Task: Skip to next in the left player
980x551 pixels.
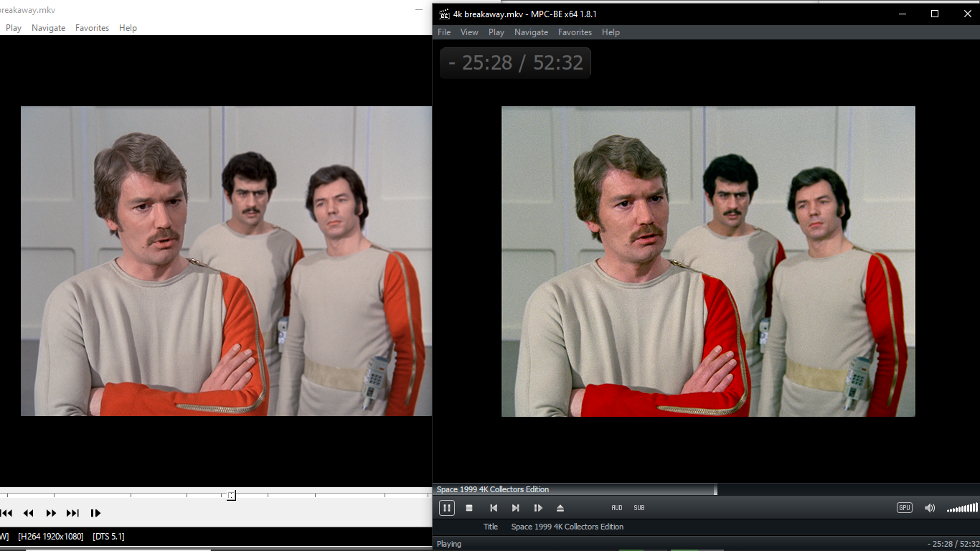Action: coord(72,513)
